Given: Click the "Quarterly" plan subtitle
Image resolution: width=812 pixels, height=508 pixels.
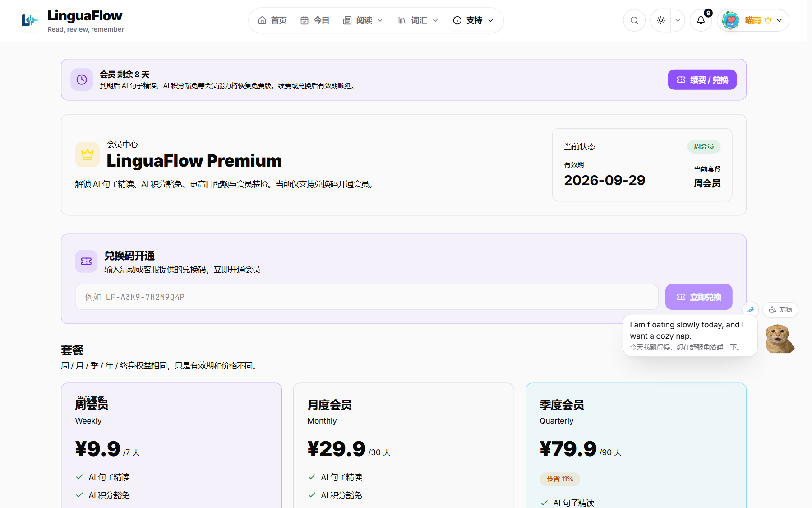Looking at the screenshot, I should coord(557,421).
